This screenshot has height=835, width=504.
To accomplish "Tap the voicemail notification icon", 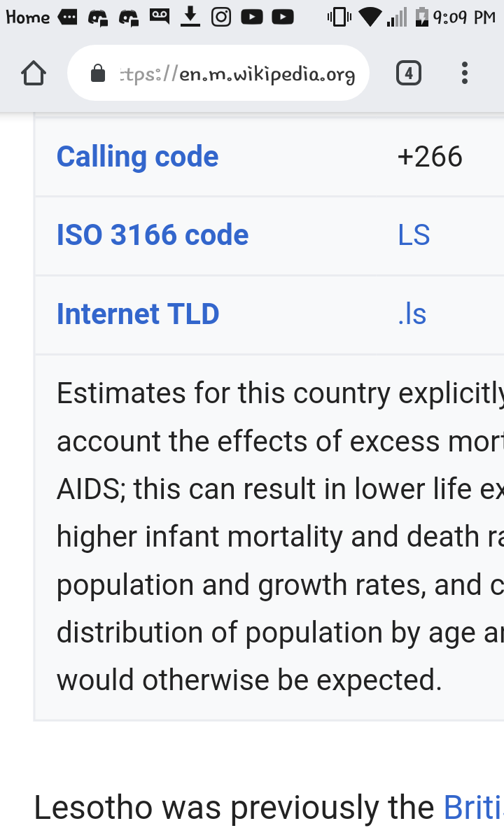I will click(160, 17).
